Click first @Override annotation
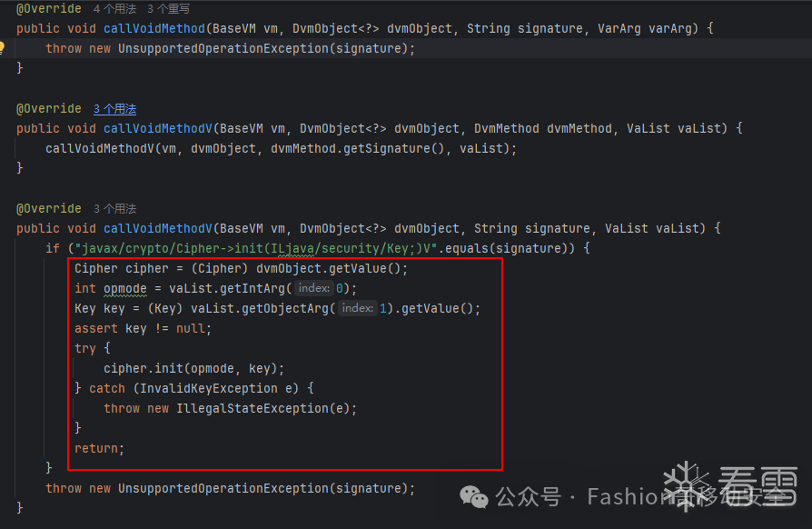The height and width of the screenshot is (529, 812). click(49, 9)
